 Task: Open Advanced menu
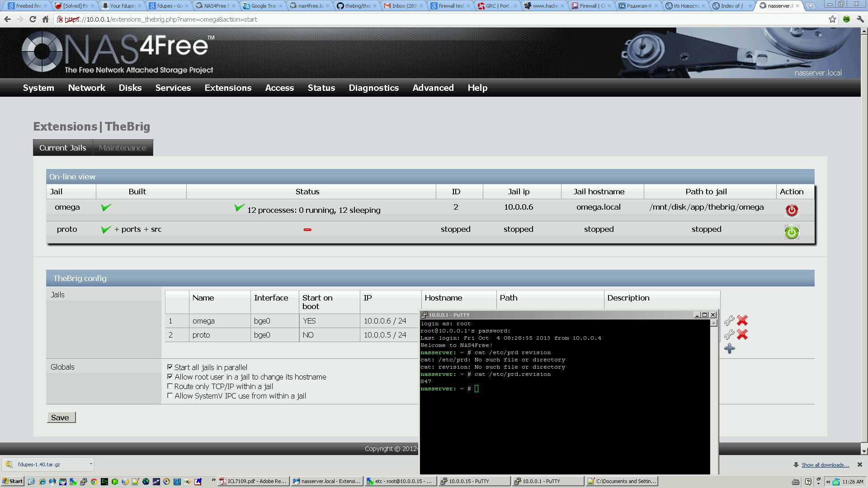[433, 88]
